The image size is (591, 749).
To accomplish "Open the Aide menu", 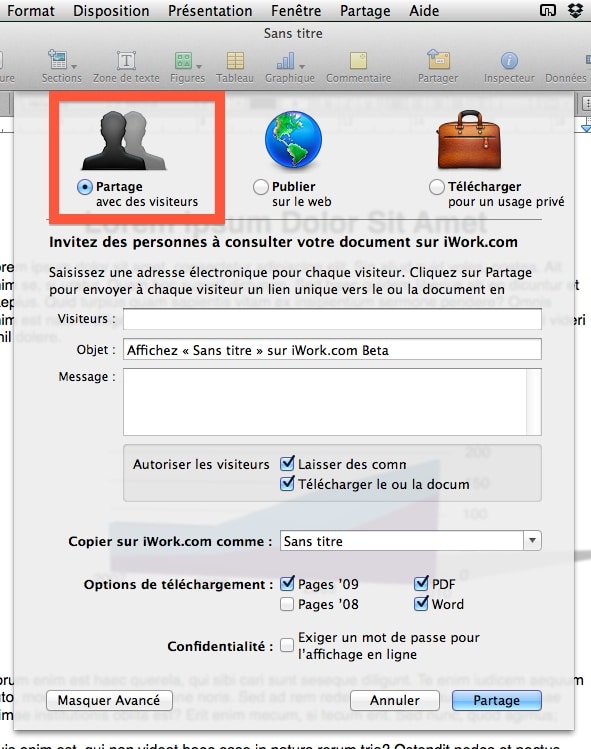I will click(424, 11).
